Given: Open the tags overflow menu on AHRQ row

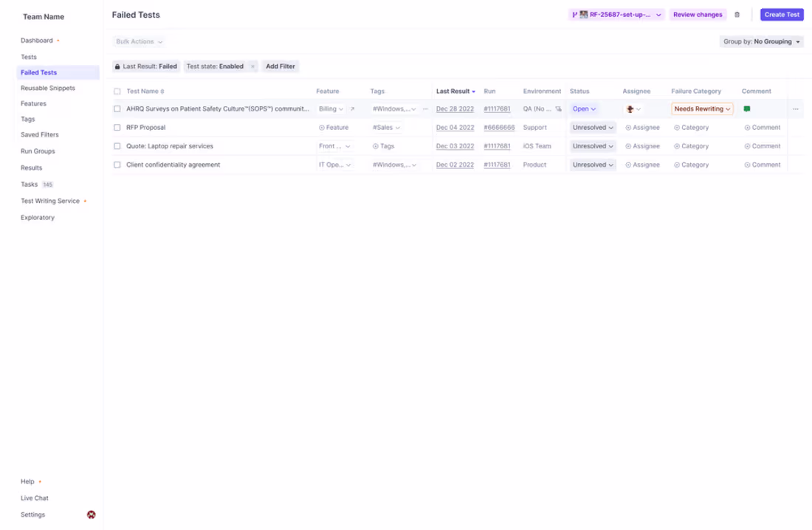Looking at the screenshot, I should point(426,109).
